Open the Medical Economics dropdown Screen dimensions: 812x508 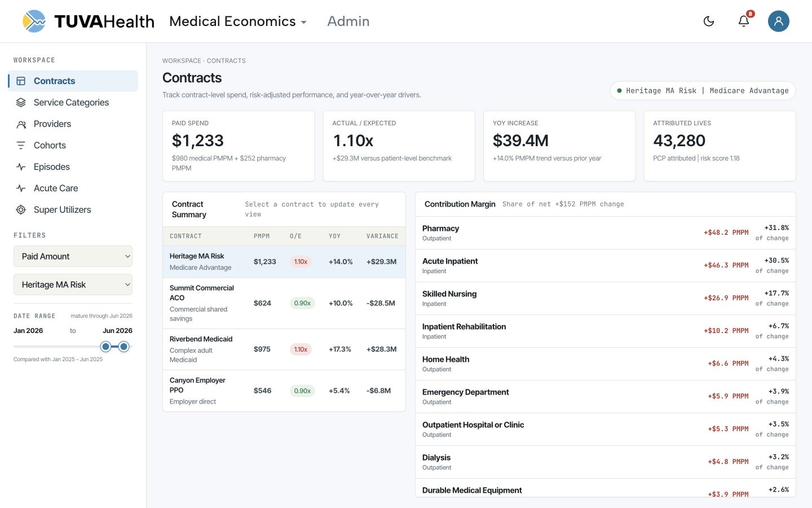(238, 21)
